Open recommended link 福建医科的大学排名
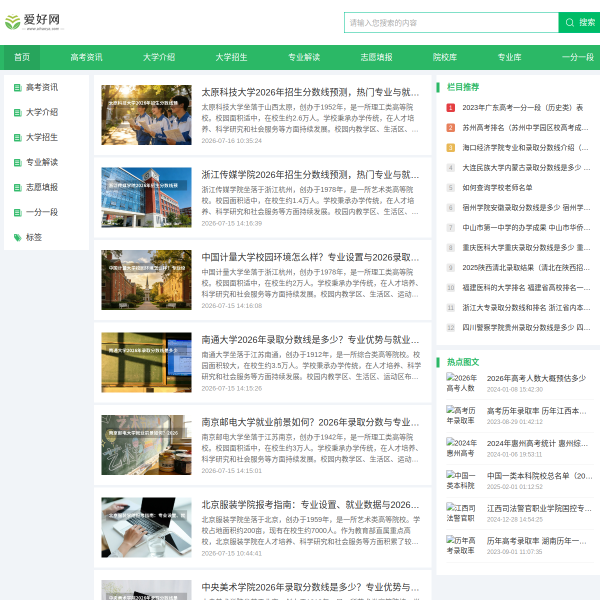 pyautogui.click(x=526, y=287)
